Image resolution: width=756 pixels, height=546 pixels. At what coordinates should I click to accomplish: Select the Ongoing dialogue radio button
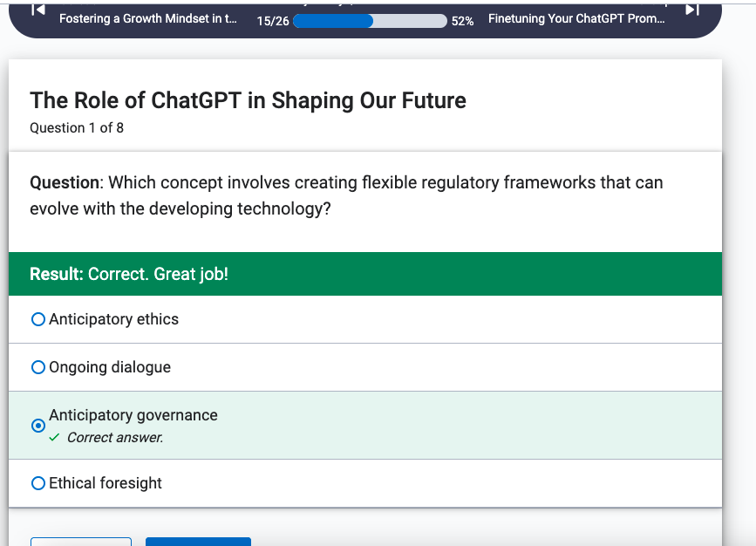[38, 367]
